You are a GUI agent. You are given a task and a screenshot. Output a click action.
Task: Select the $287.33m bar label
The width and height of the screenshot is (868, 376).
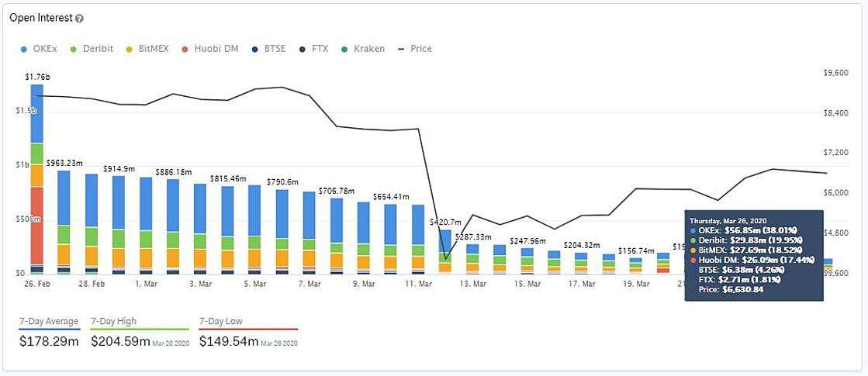pyautogui.click(x=474, y=236)
